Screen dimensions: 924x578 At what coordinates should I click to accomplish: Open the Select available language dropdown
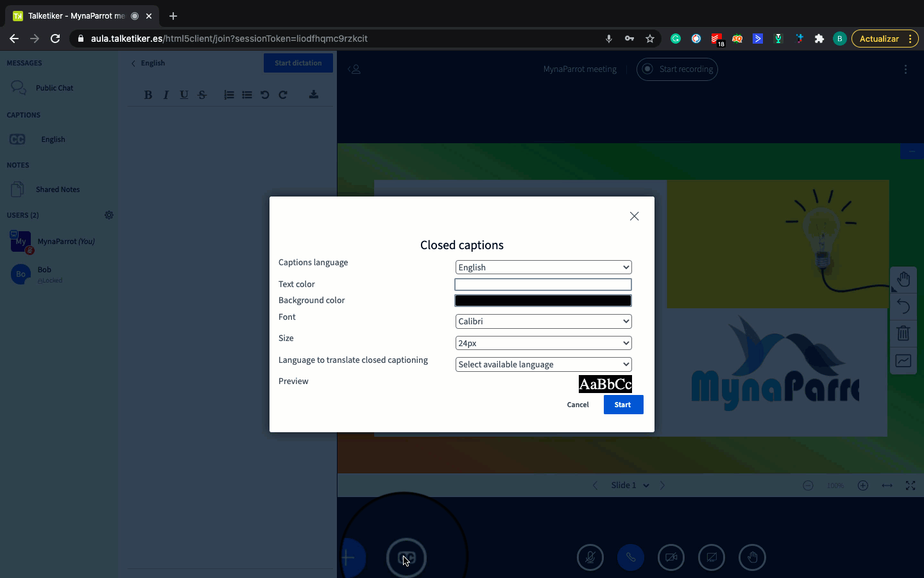pos(543,364)
